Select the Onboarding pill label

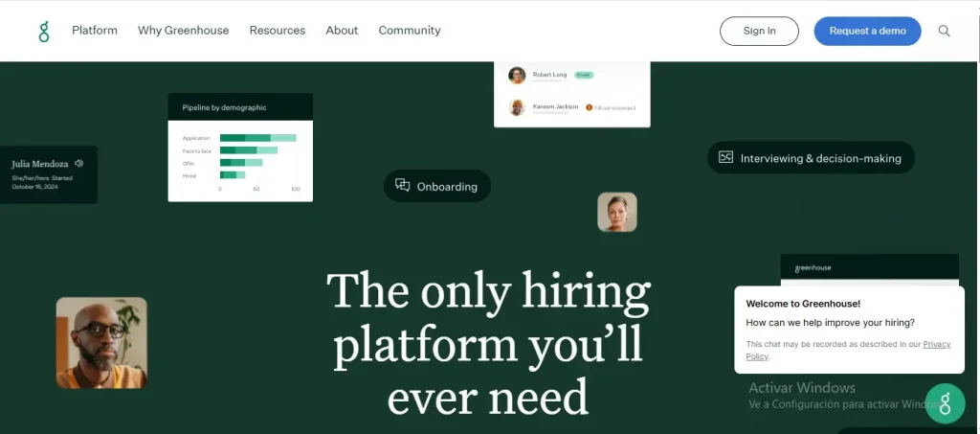pyautogui.click(x=447, y=187)
